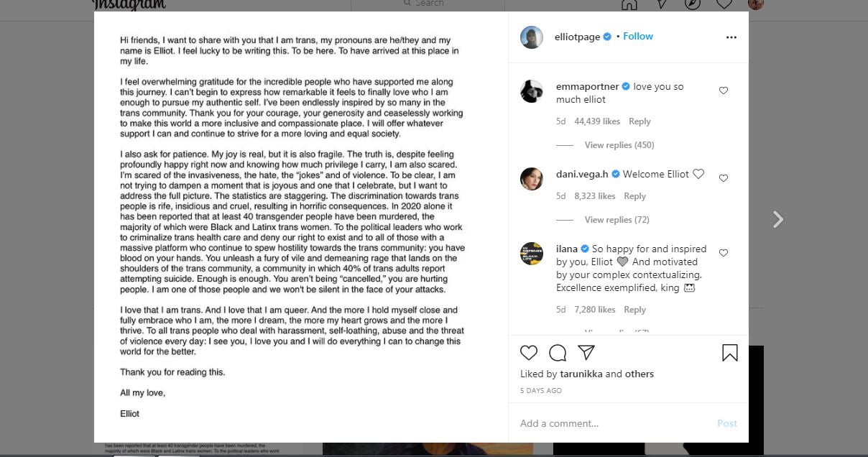Follow elliotpage
Viewport: 868px width, 457px height.
[x=638, y=37]
